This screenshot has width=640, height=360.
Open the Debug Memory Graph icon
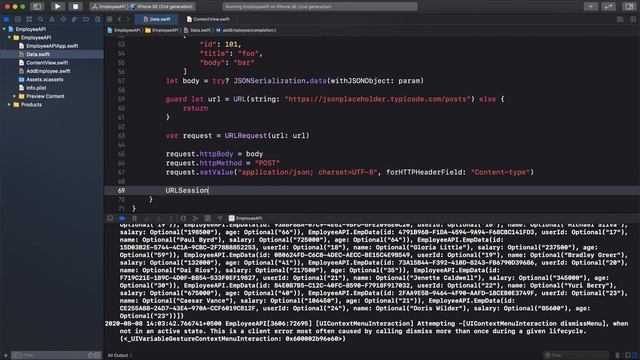tap(196, 218)
